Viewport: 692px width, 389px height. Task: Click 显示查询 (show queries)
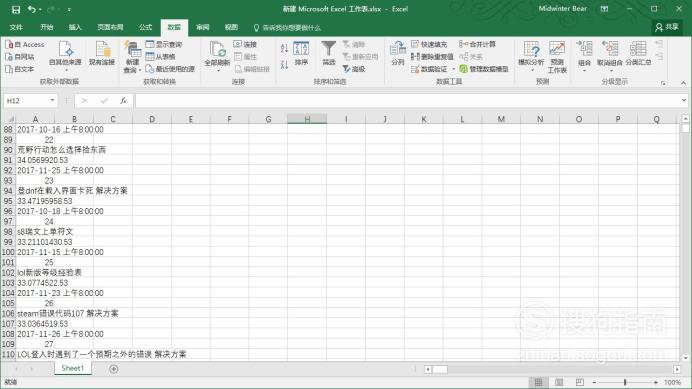coord(164,45)
